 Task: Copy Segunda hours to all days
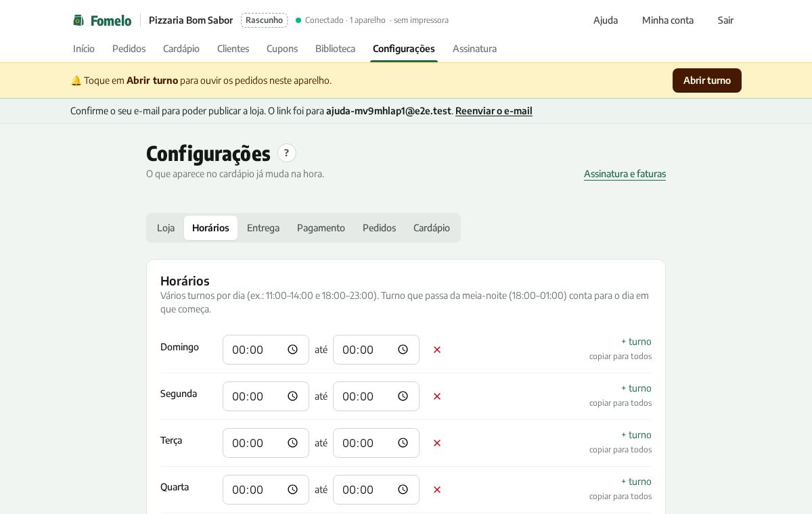coord(621,403)
